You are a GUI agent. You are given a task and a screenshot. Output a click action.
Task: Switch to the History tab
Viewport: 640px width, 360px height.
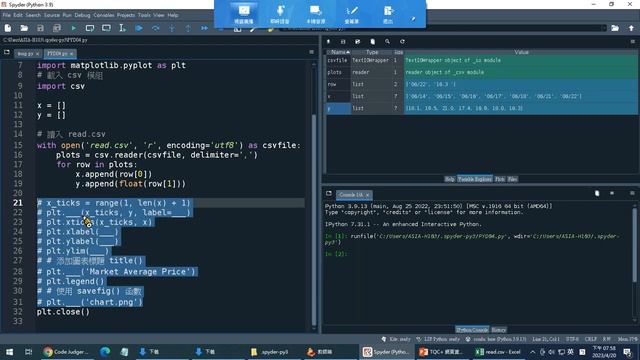coord(499,330)
